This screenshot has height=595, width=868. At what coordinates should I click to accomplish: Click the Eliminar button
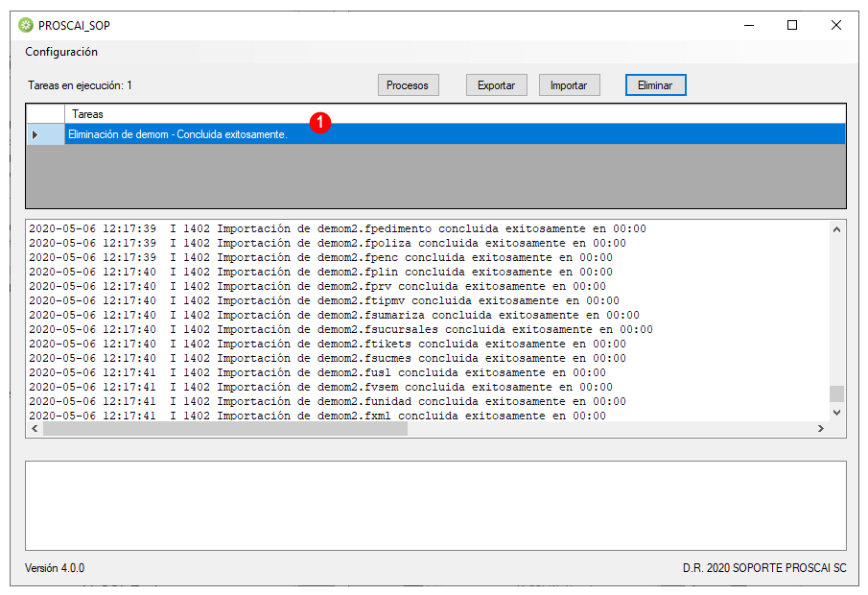[x=655, y=85]
